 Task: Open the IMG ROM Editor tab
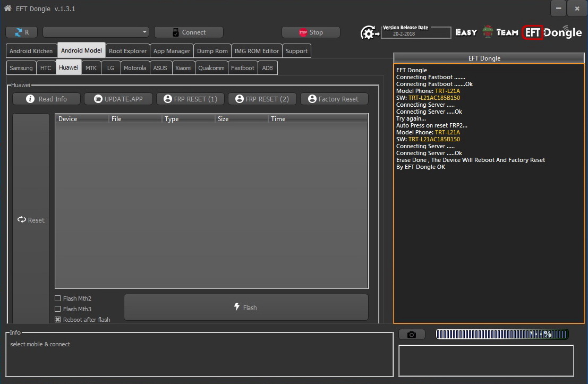(x=257, y=51)
